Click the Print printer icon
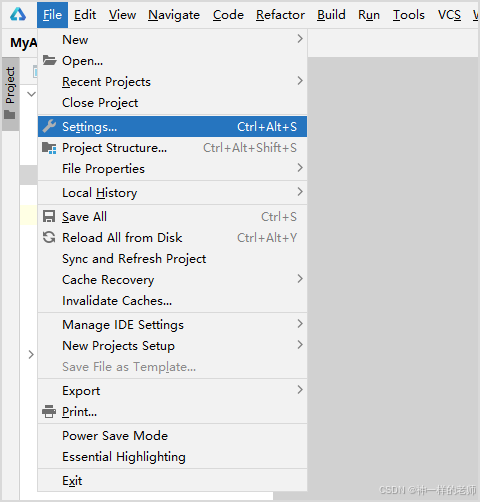The height and width of the screenshot is (502, 480). click(49, 412)
